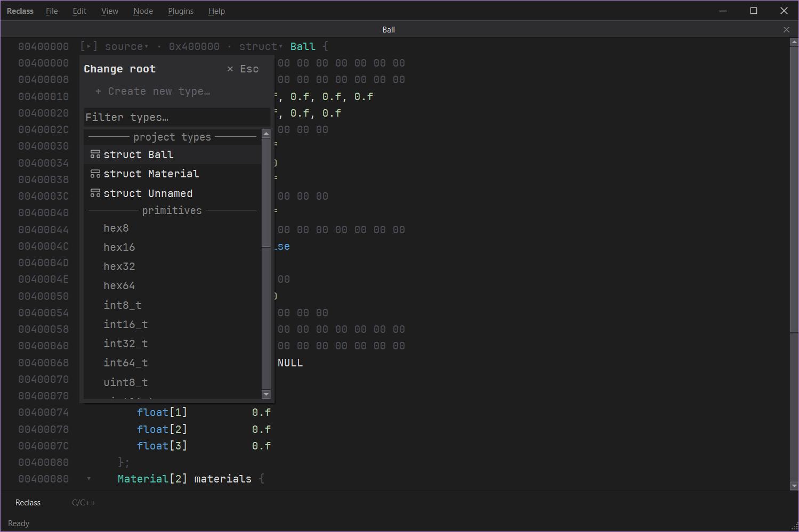This screenshot has height=532, width=799.
Task: Click the Ball document tab title
Action: coord(389,30)
